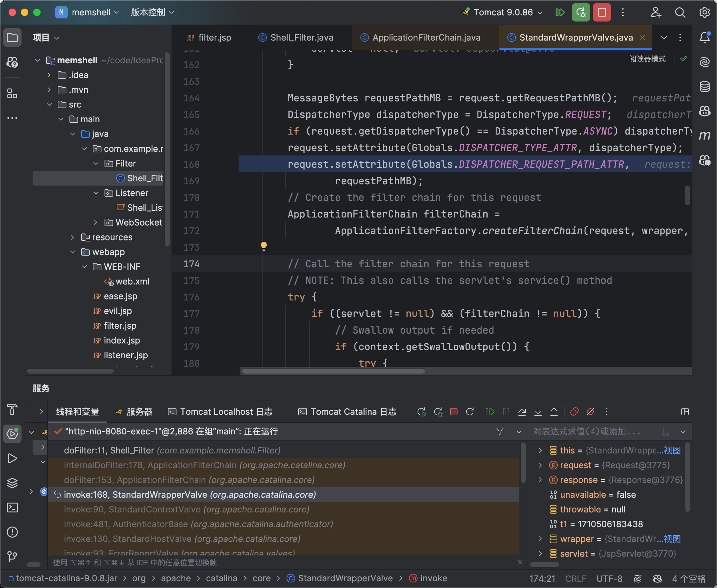
Task: Click 视图 link for wrapper variable
Action: 672,539
